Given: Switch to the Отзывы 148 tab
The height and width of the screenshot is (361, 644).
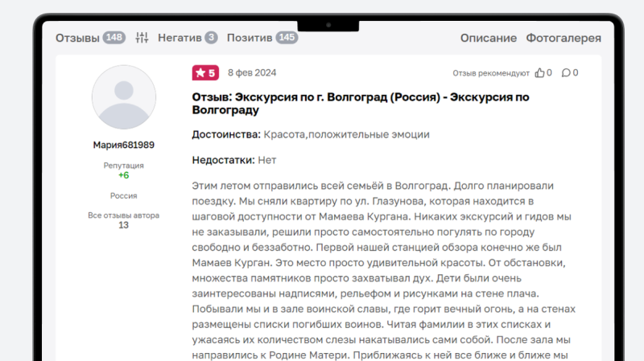Looking at the screenshot, I should (x=90, y=38).
